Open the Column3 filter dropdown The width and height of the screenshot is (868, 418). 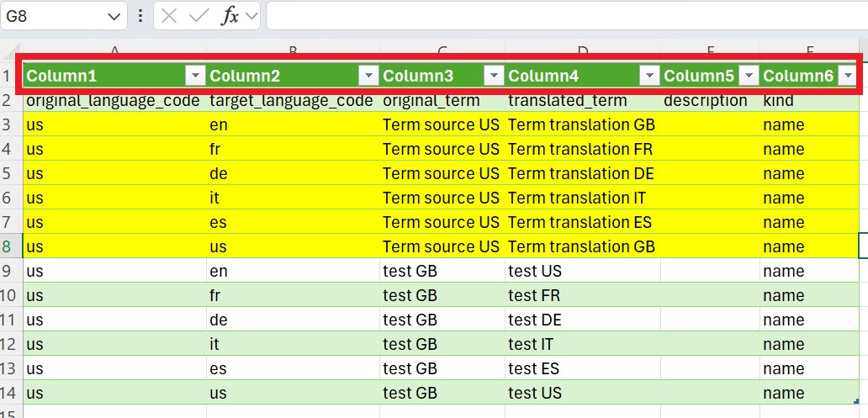click(x=494, y=77)
